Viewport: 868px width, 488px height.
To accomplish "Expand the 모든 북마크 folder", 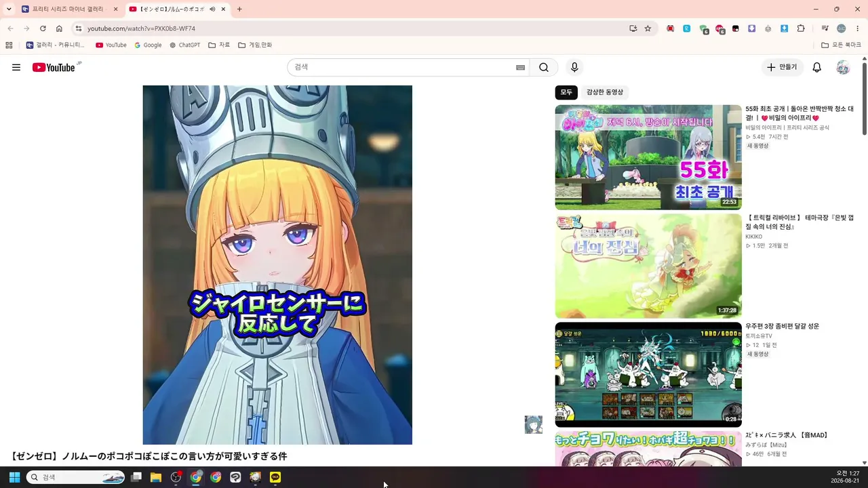I will click(x=841, y=45).
